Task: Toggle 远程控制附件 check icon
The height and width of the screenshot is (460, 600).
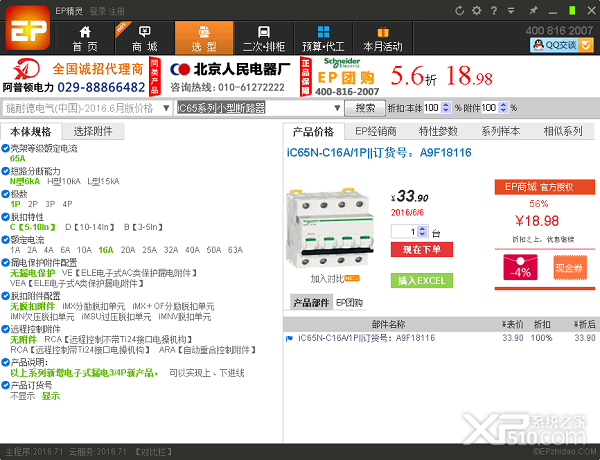Action: pos(5,329)
